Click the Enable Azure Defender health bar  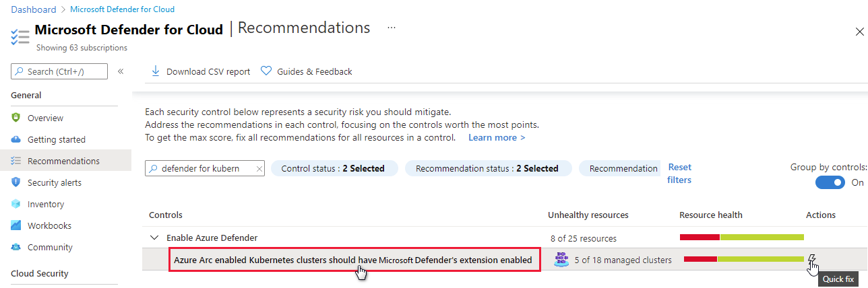[x=741, y=237]
